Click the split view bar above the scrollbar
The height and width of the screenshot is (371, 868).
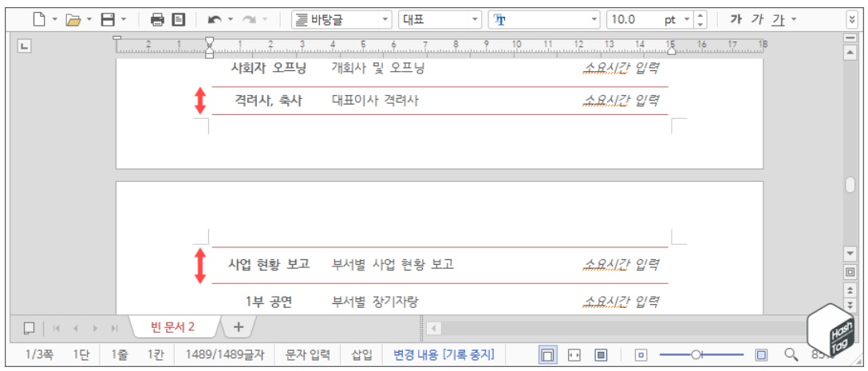point(849,37)
